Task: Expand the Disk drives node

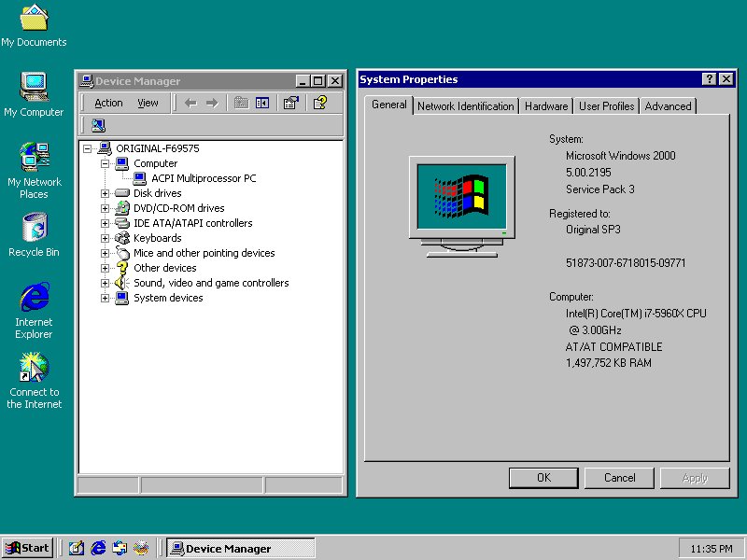Action: point(105,193)
